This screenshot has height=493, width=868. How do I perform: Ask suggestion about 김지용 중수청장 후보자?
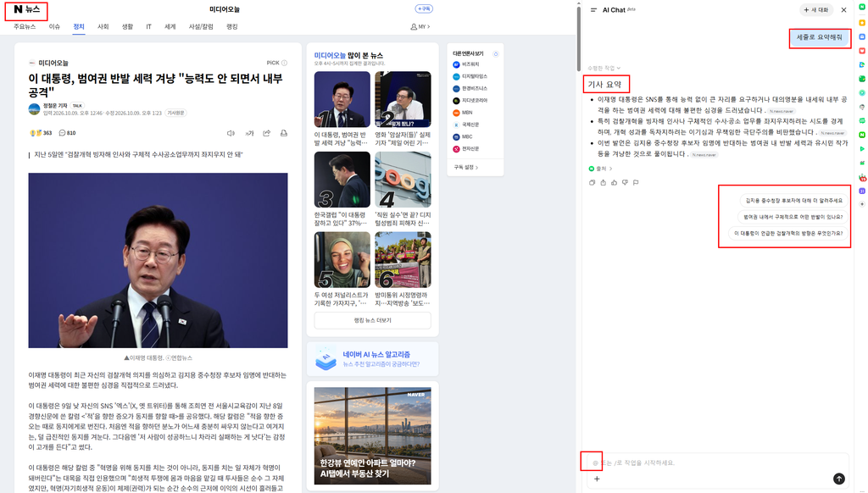click(793, 200)
